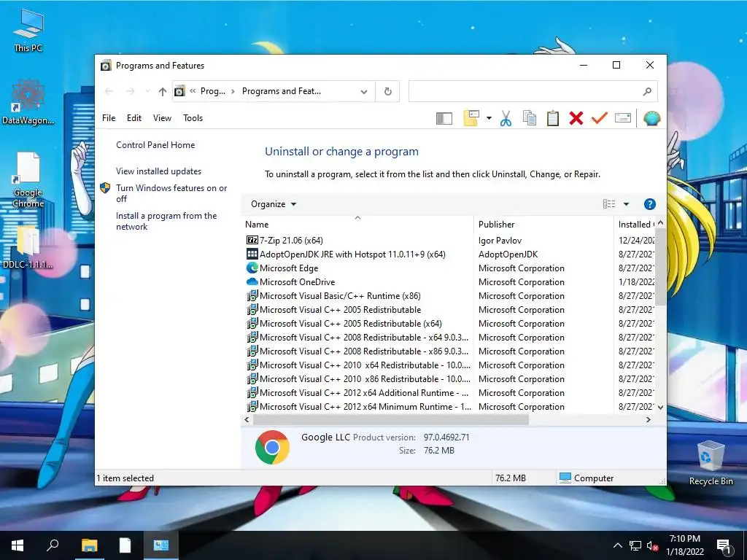The height and width of the screenshot is (560, 747).
Task: Go up one level with Up arrow
Action: (163, 91)
